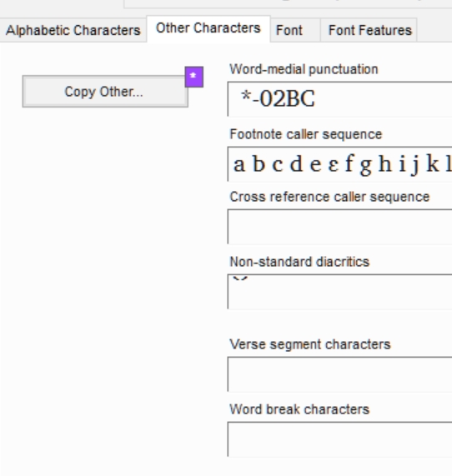The height and width of the screenshot is (476, 452).
Task: Click the Cross reference caller sequence box
Action: (x=339, y=227)
